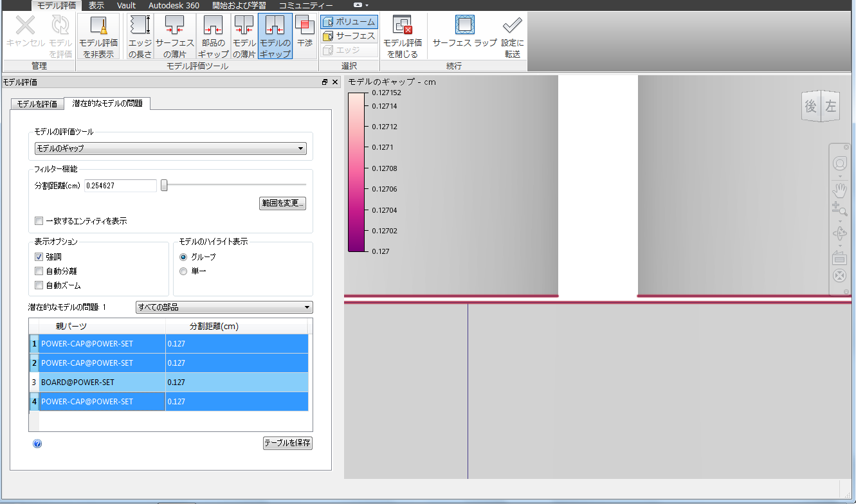Click the 分割距離(cm) value input field
The height and width of the screenshot is (504, 856).
click(x=120, y=186)
